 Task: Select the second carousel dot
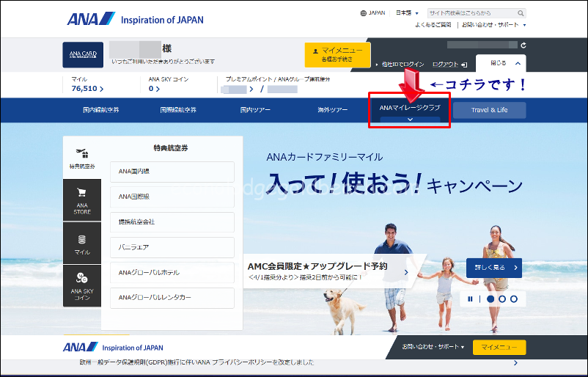click(x=502, y=299)
